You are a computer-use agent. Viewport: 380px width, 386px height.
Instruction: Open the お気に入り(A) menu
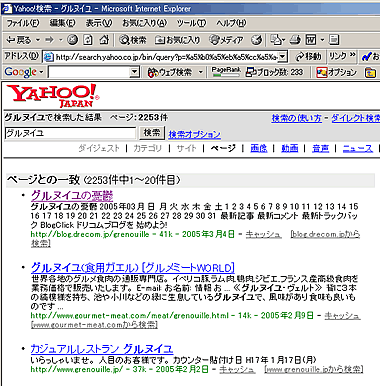144,23
